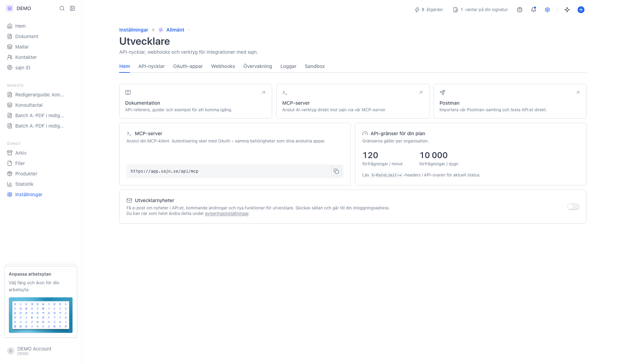This screenshot has height=364, width=624.
Task: Collapse the sidebar panel icon
Action: coord(72,8)
